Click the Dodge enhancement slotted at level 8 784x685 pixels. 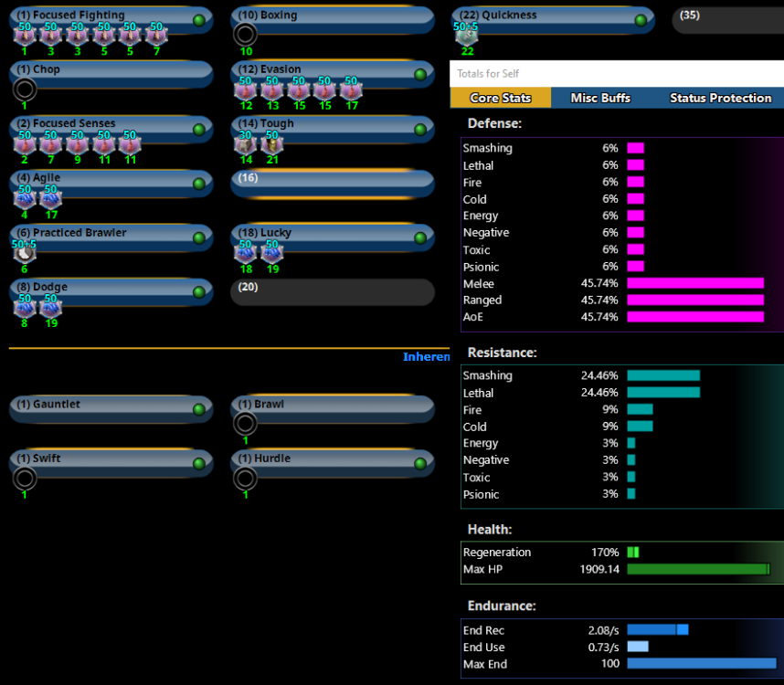pos(25,307)
